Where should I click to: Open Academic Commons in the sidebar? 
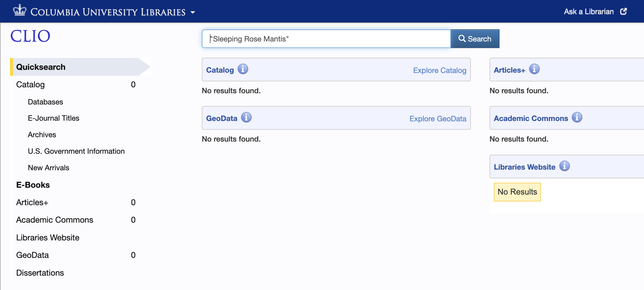(54, 220)
